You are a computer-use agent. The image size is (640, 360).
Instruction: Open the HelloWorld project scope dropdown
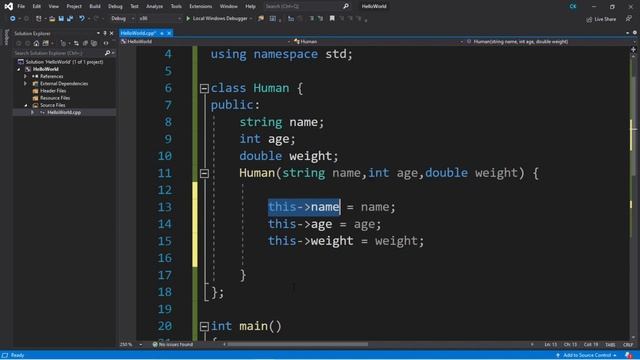(205, 42)
